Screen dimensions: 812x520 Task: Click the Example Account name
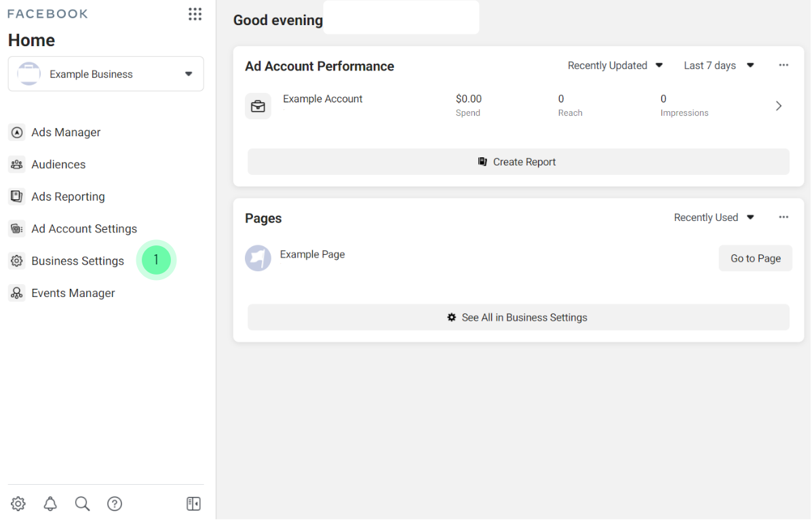pos(323,99)
